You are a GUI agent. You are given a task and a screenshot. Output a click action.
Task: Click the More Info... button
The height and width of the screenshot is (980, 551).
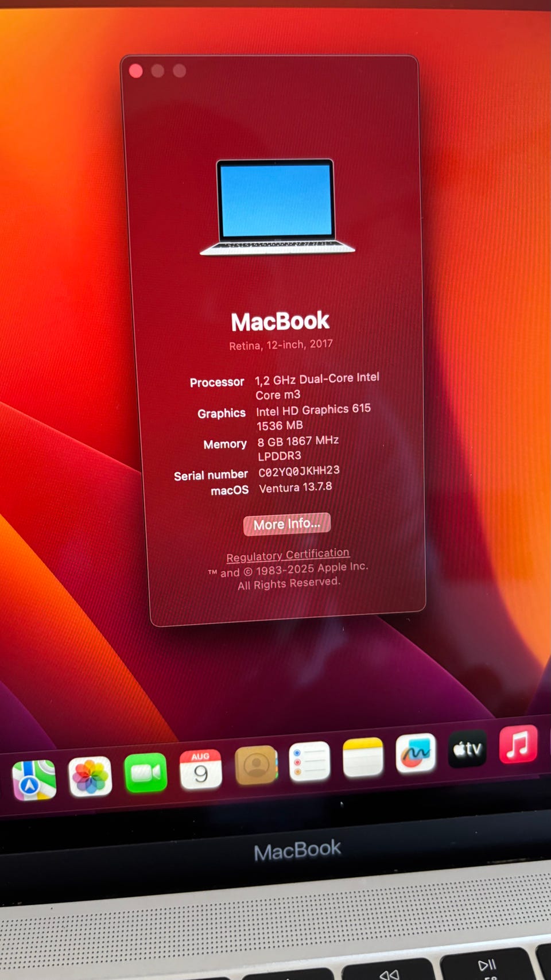(287, 524)
